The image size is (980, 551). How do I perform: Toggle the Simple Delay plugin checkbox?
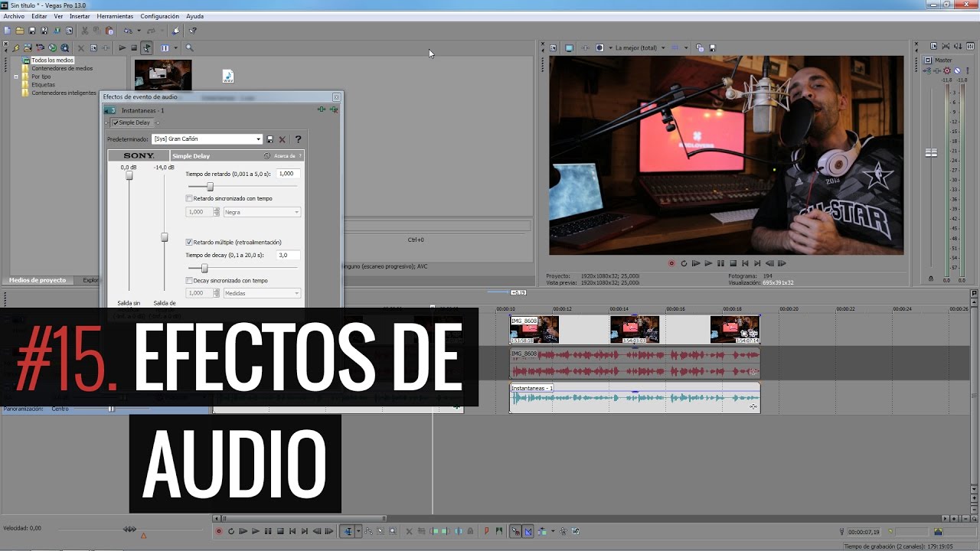click(116, 122)
